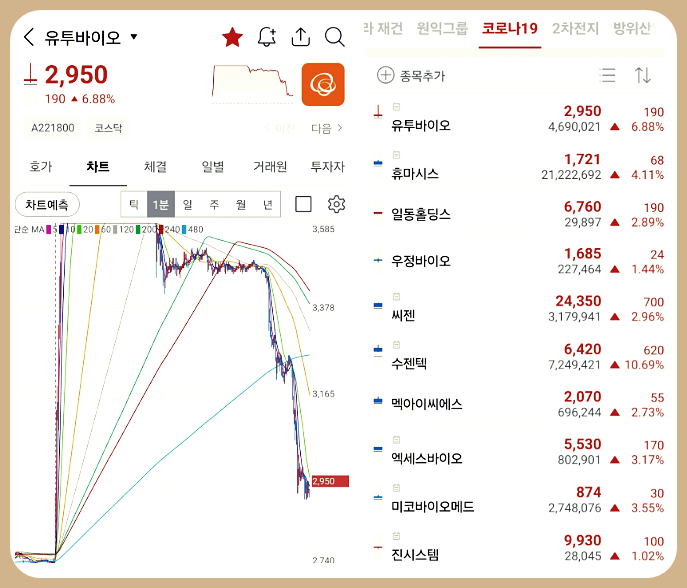Select the 년 yearly chart interval
Image resolution: width=687 pixels, height=588 pixels.
coord(268,205)
